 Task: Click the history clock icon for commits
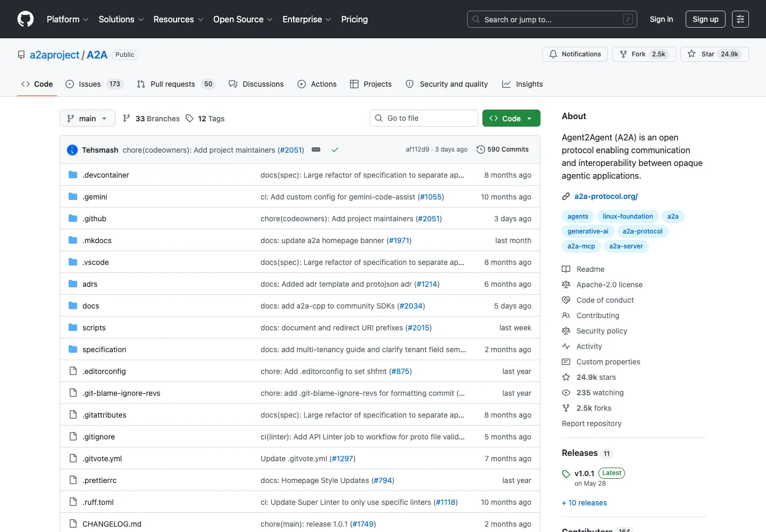pos(481,149)
